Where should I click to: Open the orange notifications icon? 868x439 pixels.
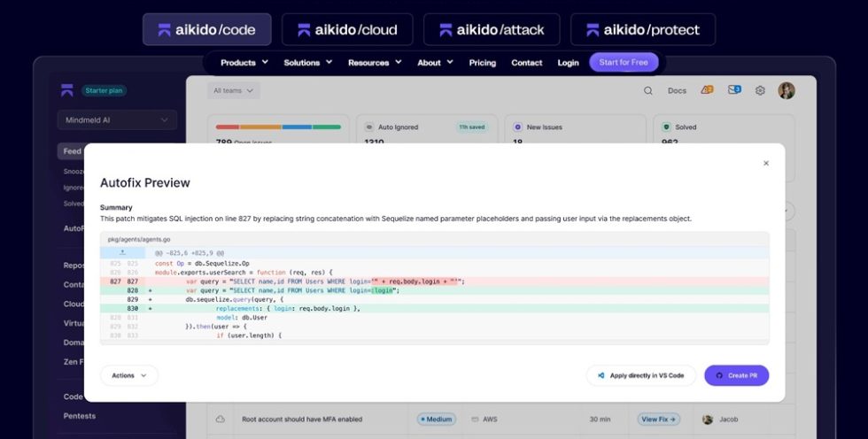[707, 89]
